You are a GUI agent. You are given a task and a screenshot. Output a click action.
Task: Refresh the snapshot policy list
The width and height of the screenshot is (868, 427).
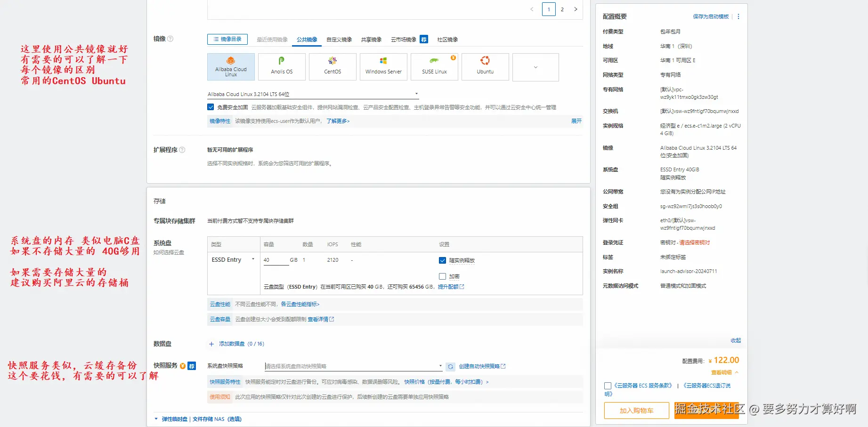(x=451, y=366)
